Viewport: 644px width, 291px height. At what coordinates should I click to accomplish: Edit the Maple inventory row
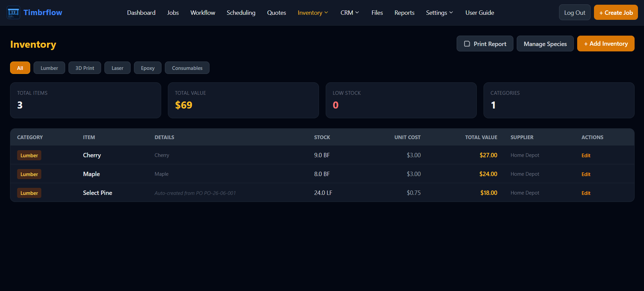coord(586,174)
